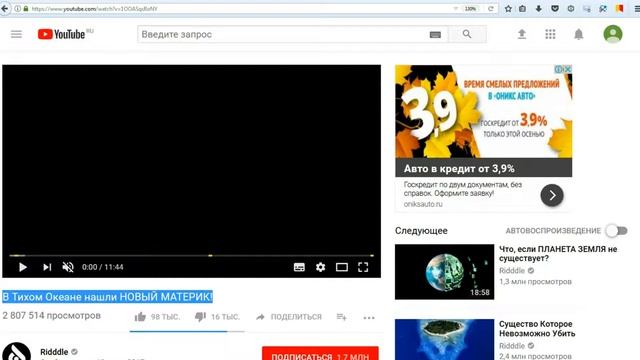Image resolution: width=640 pixels, height=360 pixels.
Task: Open site information icon in address bar
Action: [x=18, y=9]
